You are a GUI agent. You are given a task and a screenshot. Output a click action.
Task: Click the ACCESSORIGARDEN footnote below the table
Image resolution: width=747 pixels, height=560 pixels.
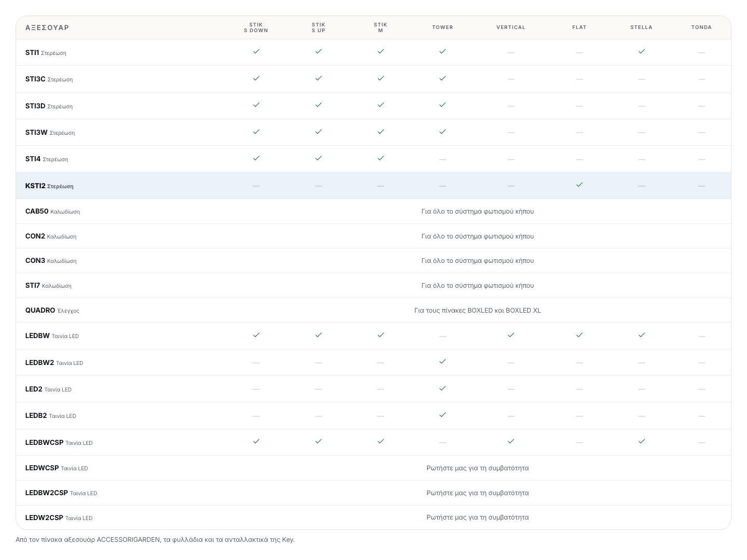155,540
